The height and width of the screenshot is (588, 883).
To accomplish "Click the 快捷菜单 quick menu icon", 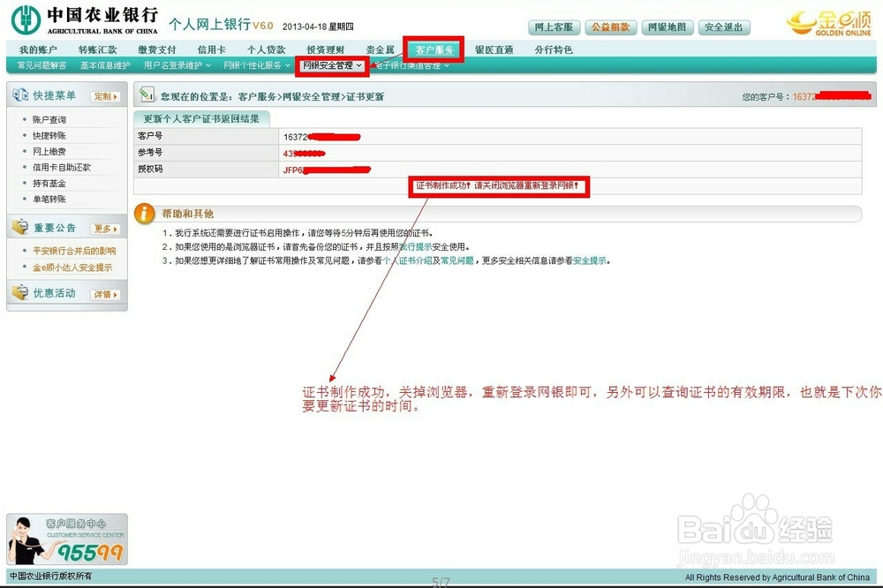I will (x=19, y=95).
